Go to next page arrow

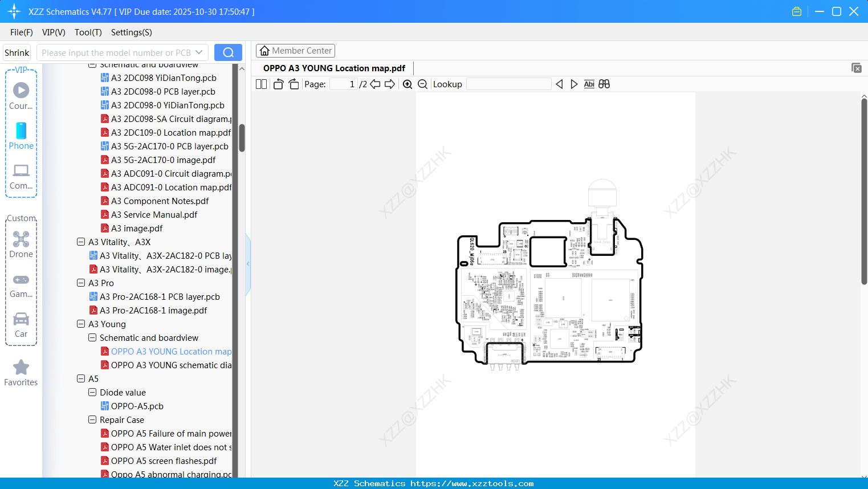point(390,84)
